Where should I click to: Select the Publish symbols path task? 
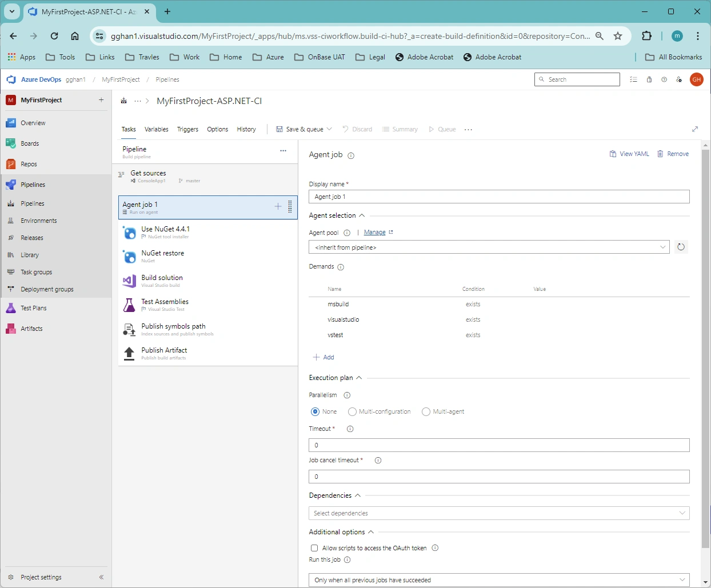208,329
